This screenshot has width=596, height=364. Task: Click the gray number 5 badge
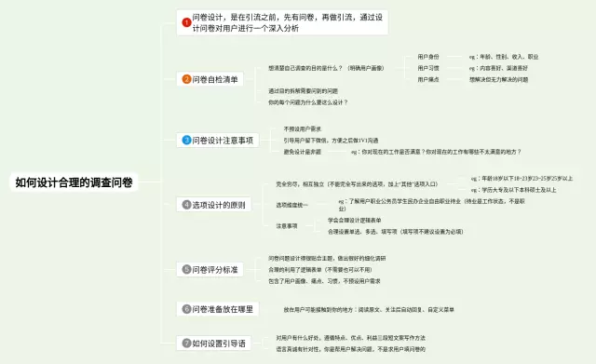coord(186,269)
